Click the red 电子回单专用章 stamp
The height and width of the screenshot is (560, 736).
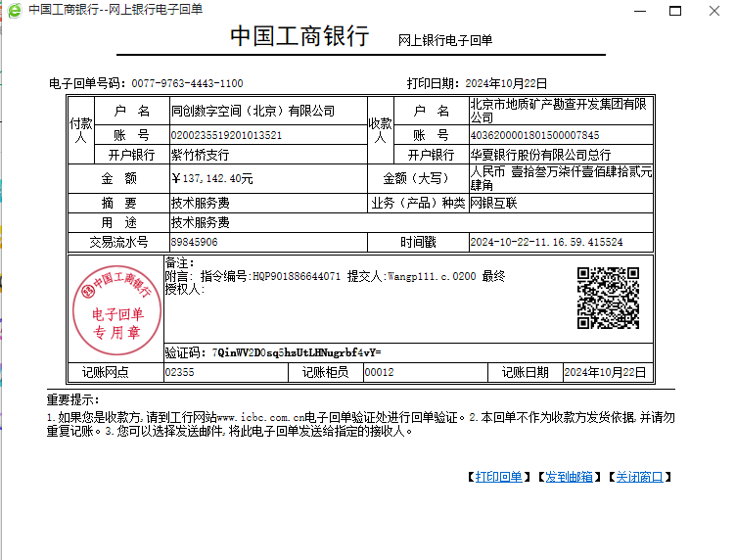(116, 309)
